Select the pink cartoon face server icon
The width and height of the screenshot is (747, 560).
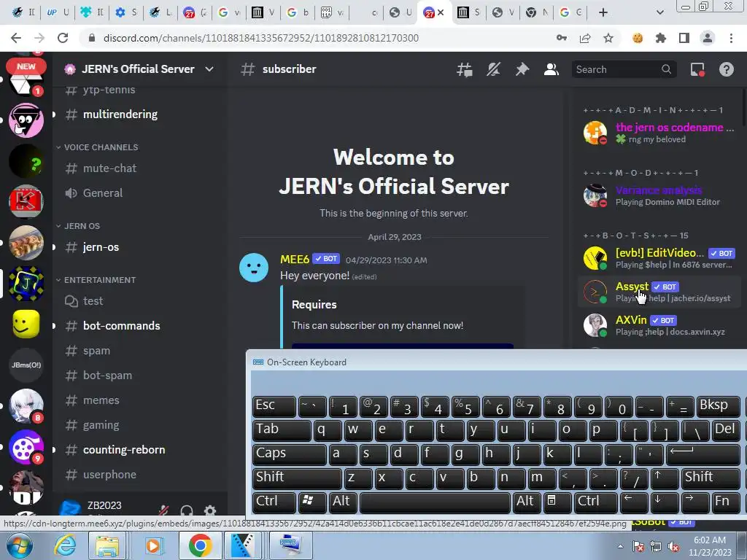coord(26,120)
